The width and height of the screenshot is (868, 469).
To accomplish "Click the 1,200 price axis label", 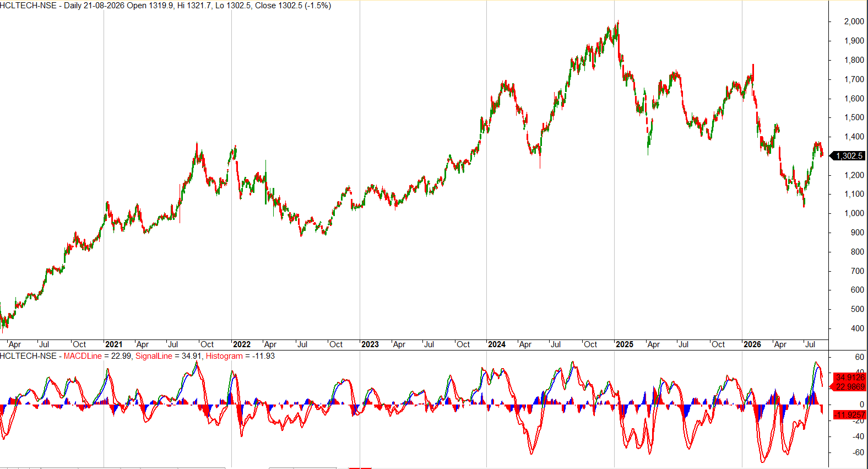I will point(854,175).
